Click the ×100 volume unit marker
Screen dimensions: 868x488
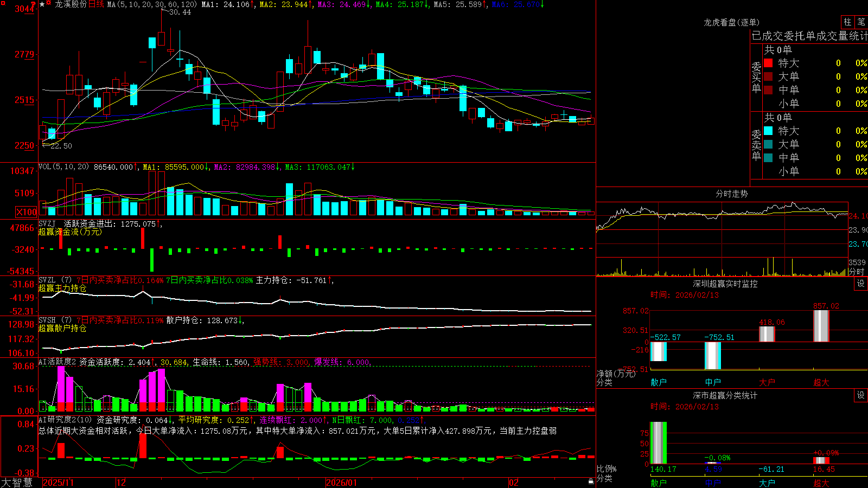click(x=27, y=212)
